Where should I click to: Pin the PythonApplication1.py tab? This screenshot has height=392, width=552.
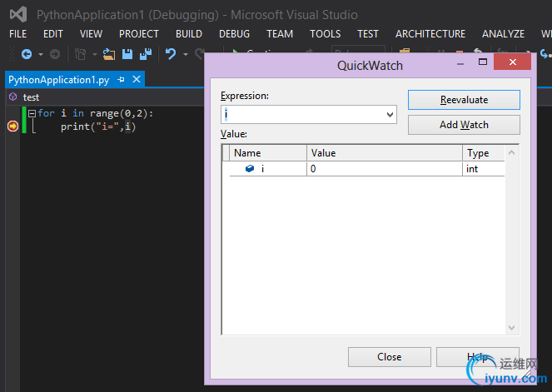tap(121, 80)
